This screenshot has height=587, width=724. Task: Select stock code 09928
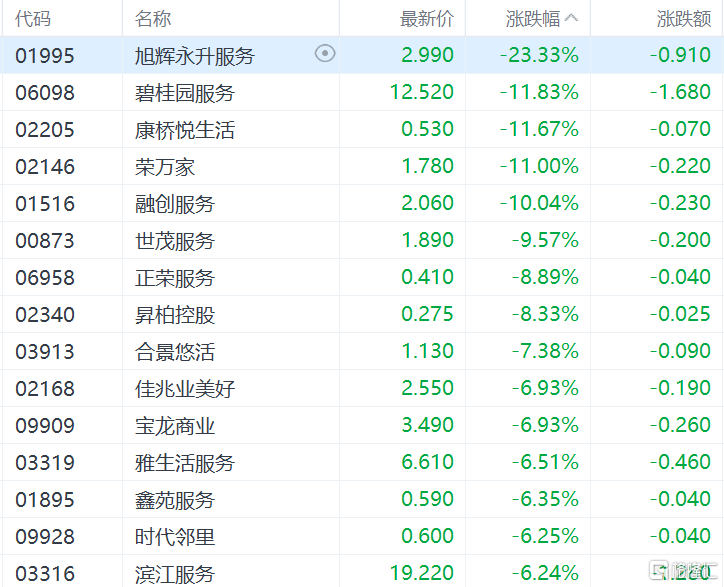tap(45, 536)
